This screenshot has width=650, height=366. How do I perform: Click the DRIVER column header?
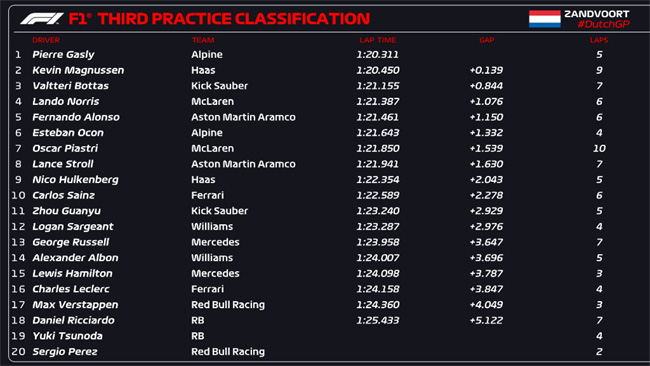46,40
